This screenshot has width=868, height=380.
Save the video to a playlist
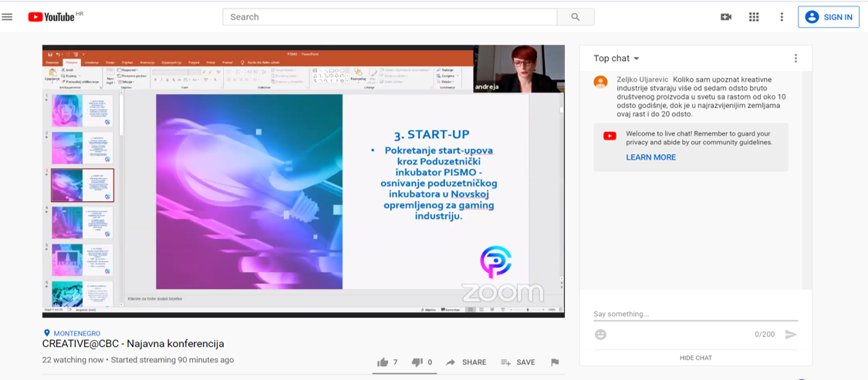(x=518, y=362)
